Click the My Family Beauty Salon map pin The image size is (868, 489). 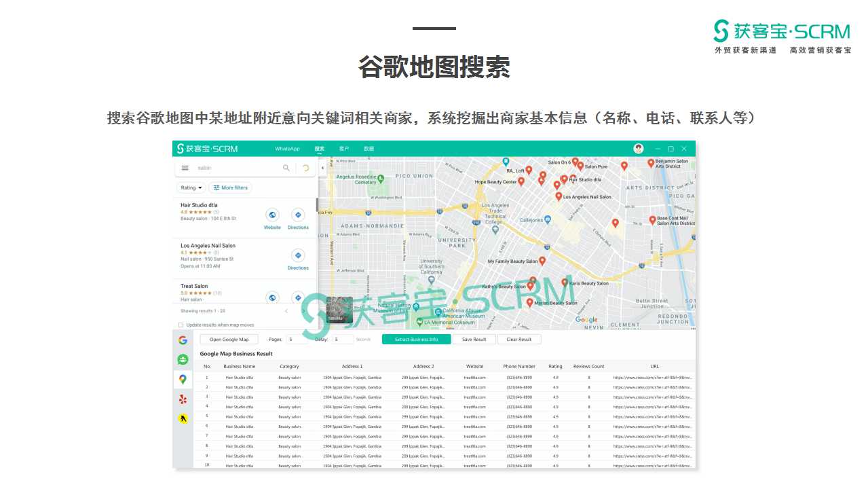[542, 261]
